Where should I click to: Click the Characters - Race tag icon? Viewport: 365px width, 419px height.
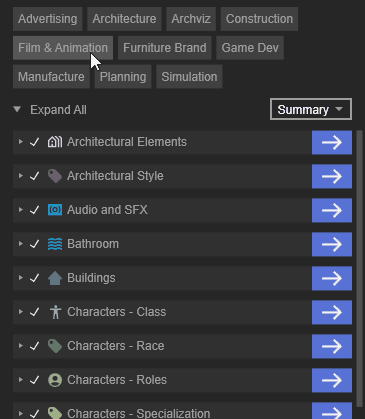[x=55, y=346]
